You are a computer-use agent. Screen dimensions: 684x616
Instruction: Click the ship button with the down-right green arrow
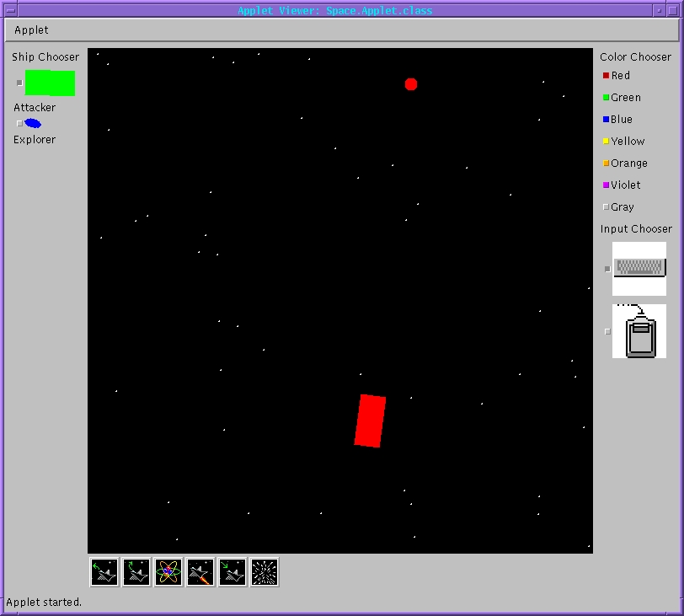pyautogui.click(x=232, y=572)
